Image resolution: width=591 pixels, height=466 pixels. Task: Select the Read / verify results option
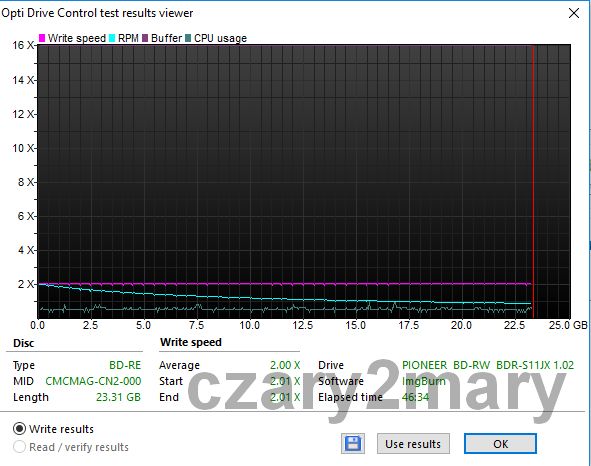19,447
